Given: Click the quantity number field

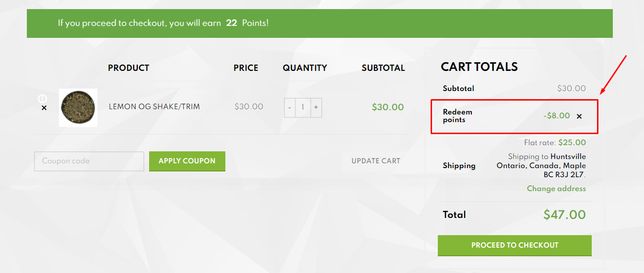Looking at the screenshot, I should tap(303, 107).
